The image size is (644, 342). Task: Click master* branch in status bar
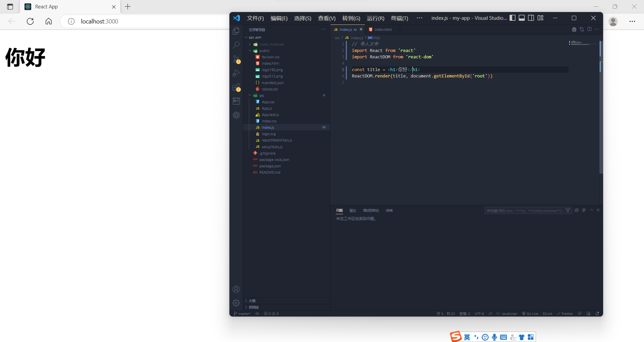242,313
